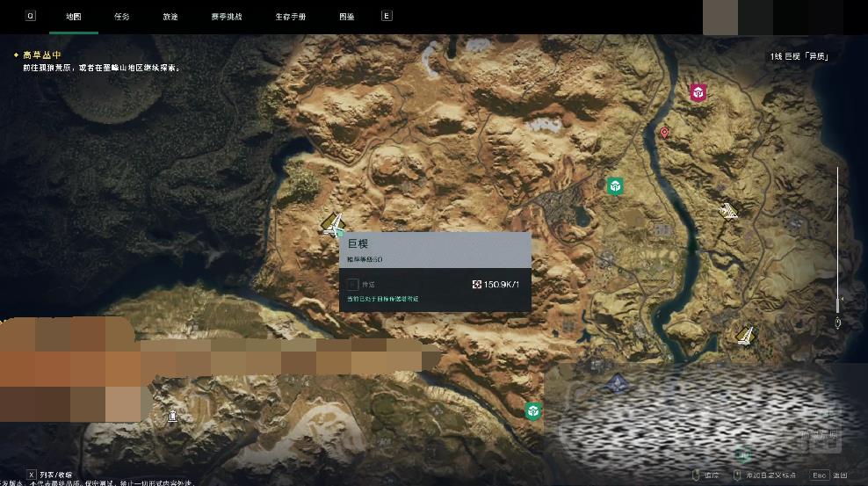Select the green cube marker near the town
Screen dimensions: 868x486
(615, 186)
